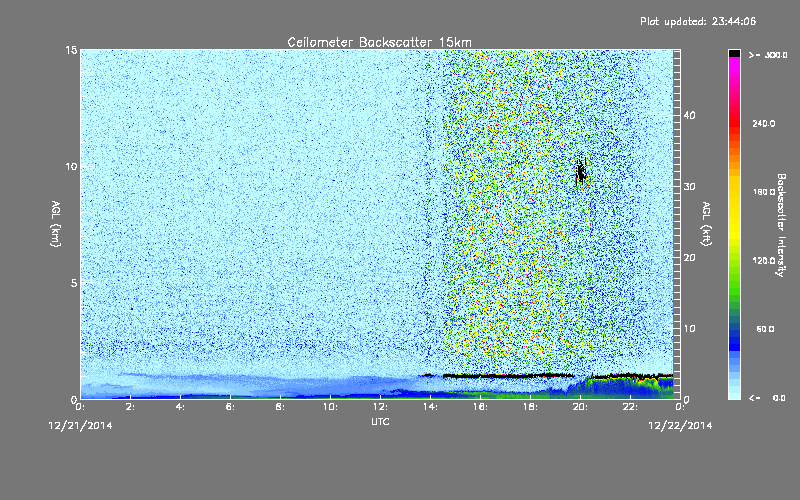Click the 5 km tick label

coord(74,283)
